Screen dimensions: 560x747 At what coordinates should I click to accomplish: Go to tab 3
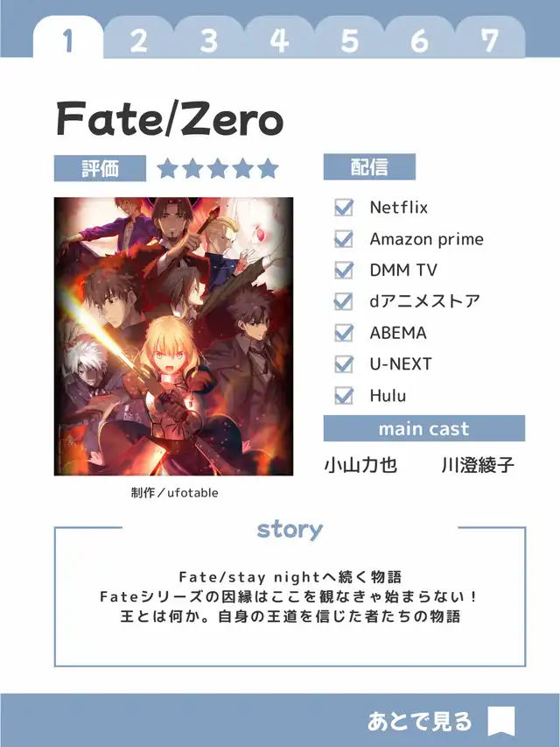click(209, 40)
